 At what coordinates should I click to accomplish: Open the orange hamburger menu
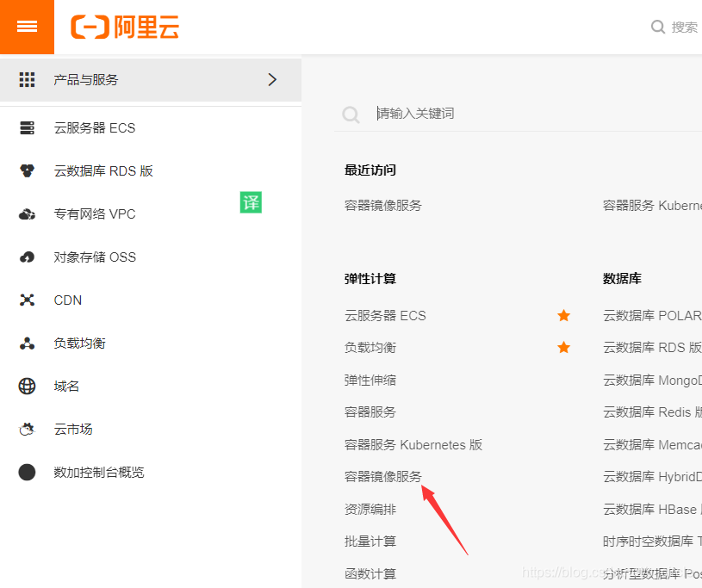27,27
